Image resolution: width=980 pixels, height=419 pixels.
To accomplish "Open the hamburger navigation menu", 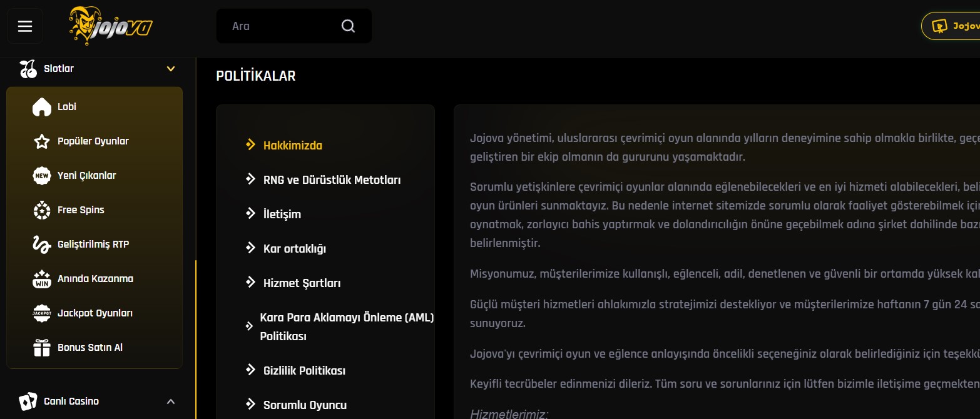I will click(24, 26).
